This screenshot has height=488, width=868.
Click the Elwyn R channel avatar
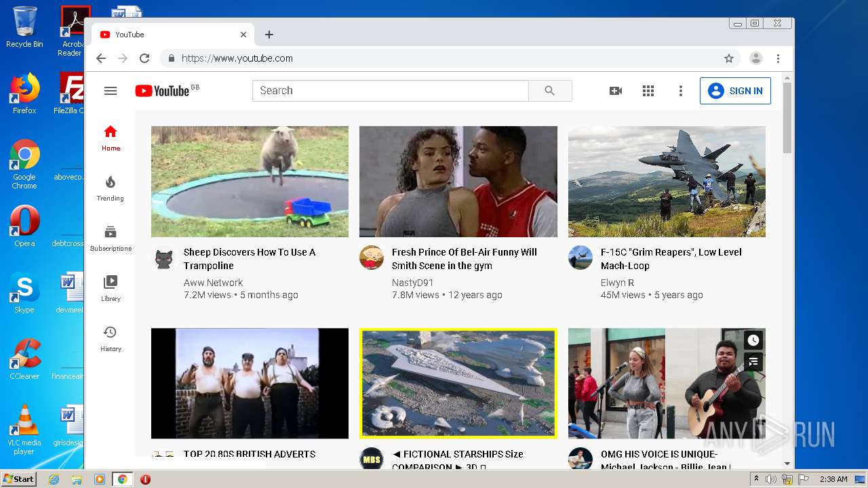[x=580, y=258]
